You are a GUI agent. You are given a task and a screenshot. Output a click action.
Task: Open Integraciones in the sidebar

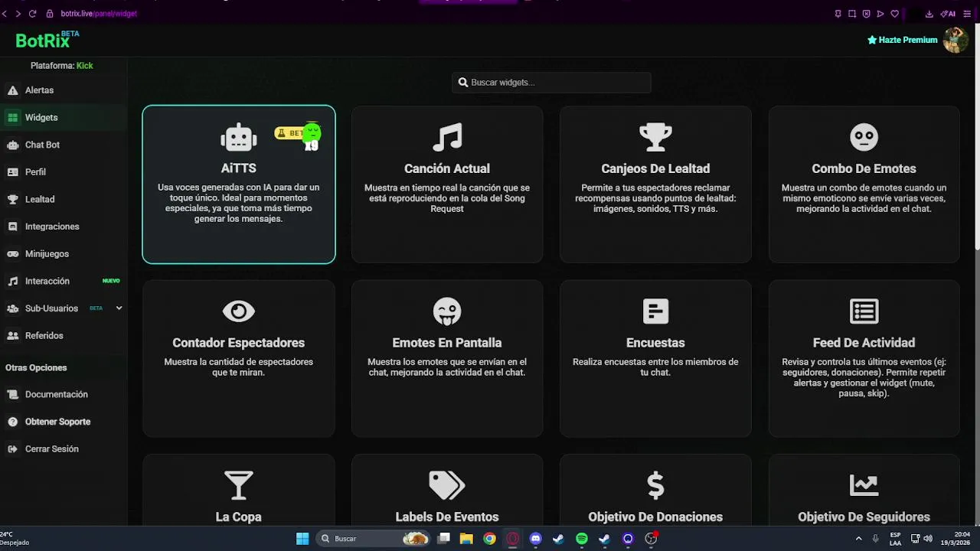(x=64, y=227)
